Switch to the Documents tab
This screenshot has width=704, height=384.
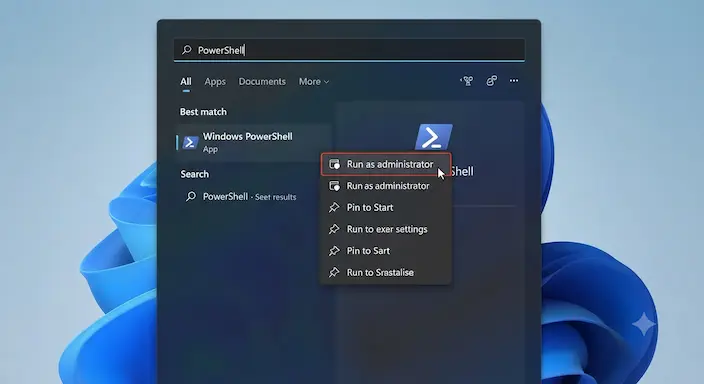[262, 82]
